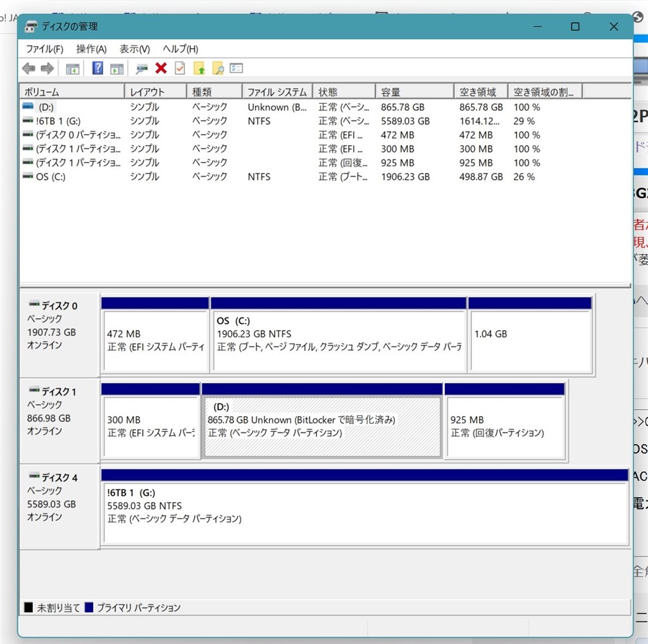Select the 925 MB recovery partition block on Disk 1
Screen dimensions: 648x644
pyautogui.click(x=504, y=420)
